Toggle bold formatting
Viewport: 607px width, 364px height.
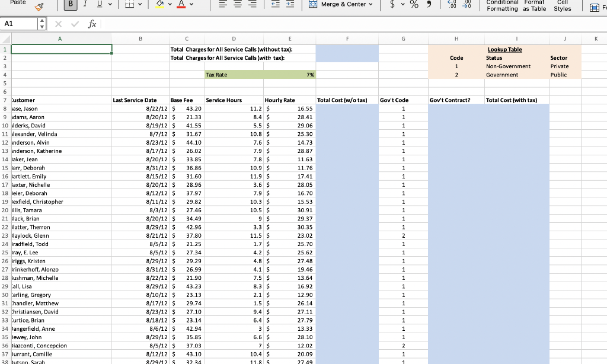point(71,4)
